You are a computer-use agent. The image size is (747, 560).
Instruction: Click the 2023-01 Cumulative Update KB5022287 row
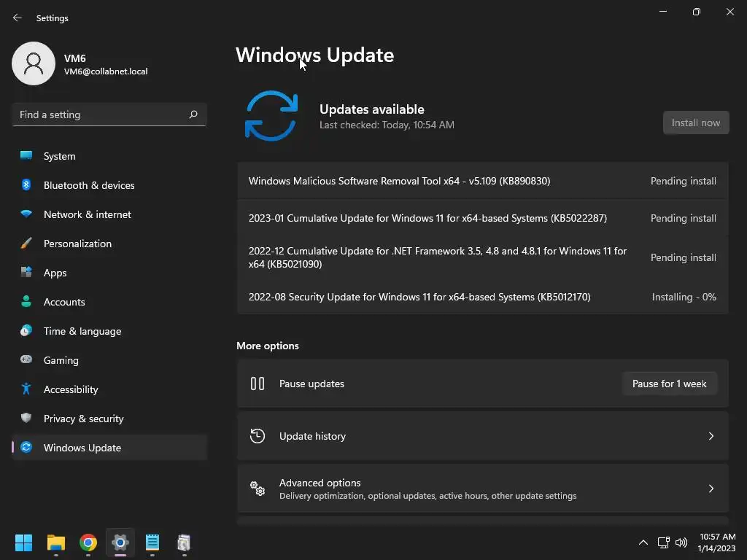[x=483, y=218]
